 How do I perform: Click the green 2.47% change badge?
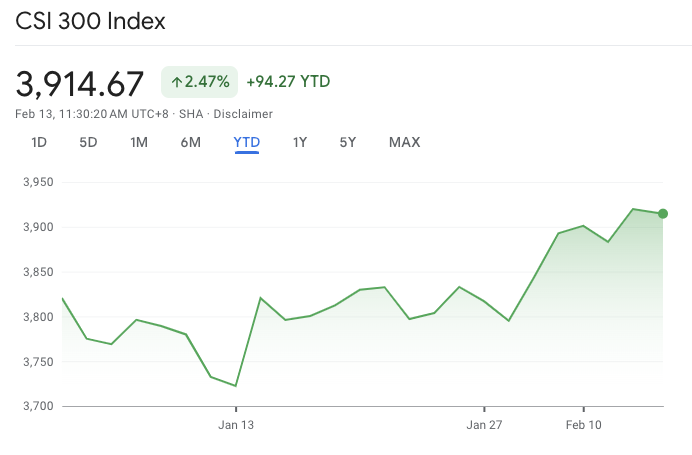pos(199,82)
